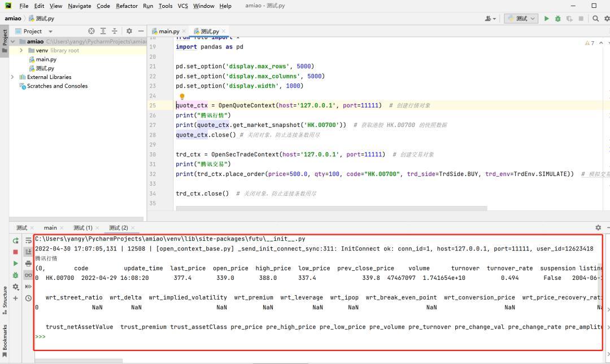Select opened file using the target icon

coord(91,31)
